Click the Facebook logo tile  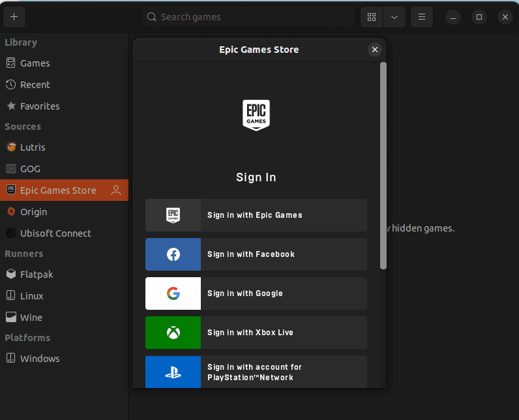click(x=173, y=254)
